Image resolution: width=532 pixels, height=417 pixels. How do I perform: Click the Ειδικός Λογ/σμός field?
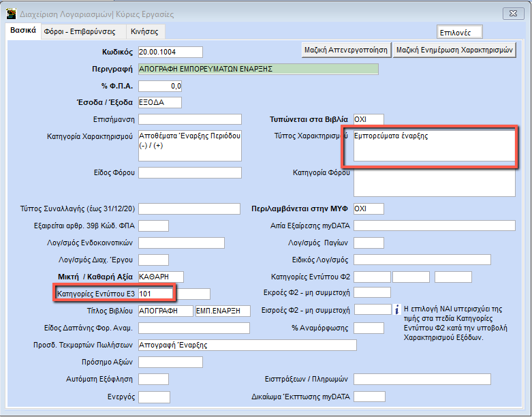422,260
